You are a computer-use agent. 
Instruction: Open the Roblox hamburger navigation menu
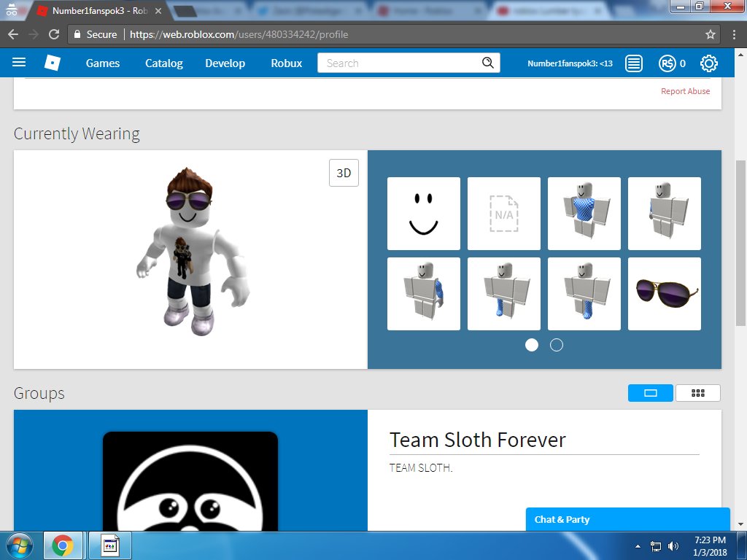point(18,63)
